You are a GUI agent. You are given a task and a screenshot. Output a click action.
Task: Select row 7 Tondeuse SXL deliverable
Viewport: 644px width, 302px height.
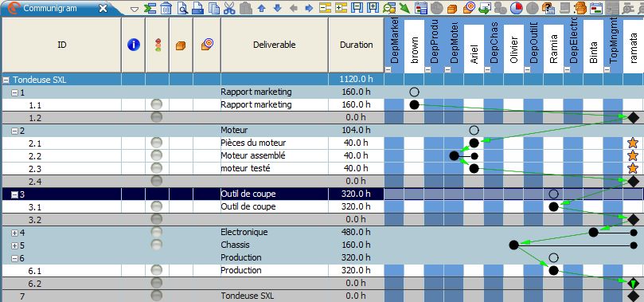click(x=275, y=296)
